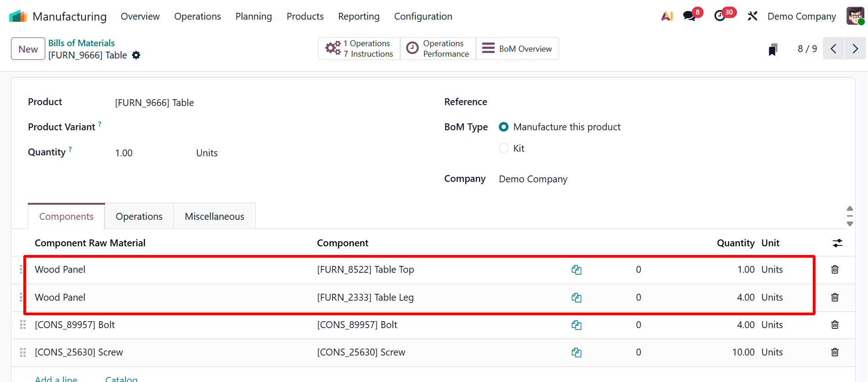Open the Reporting menu
868x382 pixels.
point(359,16)
